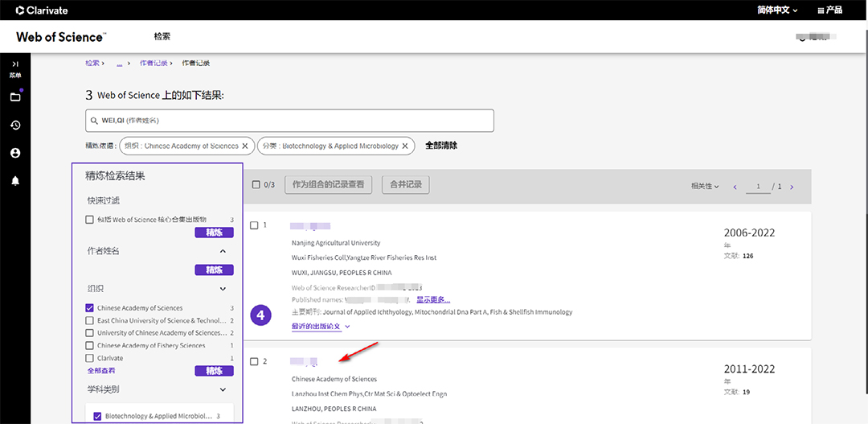Expand the sidebar menu
The height and width of the screenshot is (424, 868).
[15, 68]
